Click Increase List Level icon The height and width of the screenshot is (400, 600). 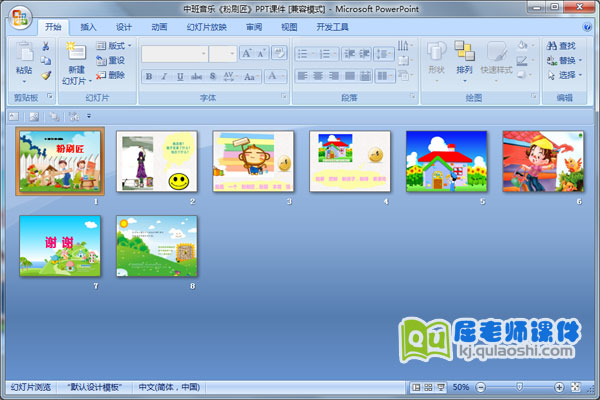pos(364,54)
